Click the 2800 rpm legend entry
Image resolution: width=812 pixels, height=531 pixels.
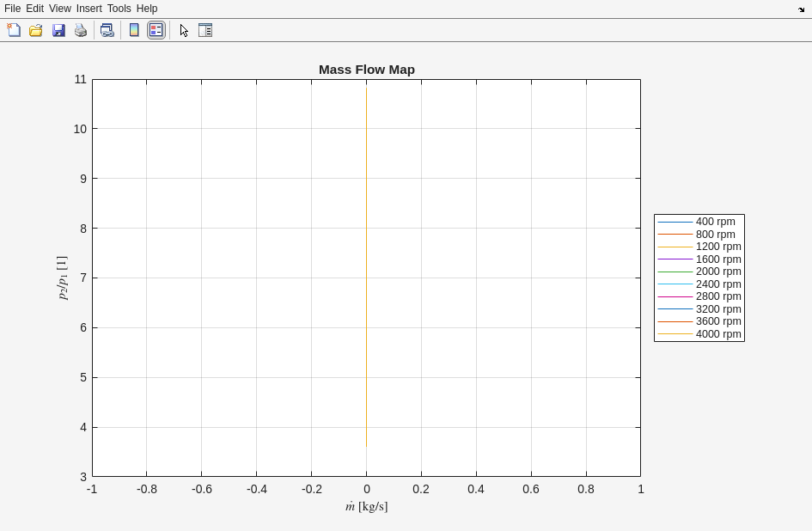point(699,296)
